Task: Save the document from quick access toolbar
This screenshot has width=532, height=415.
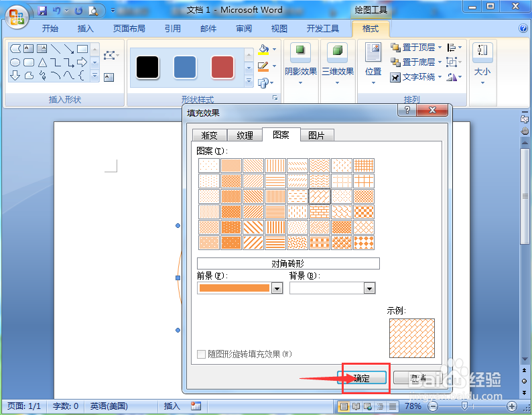Action: click(42, 11)
